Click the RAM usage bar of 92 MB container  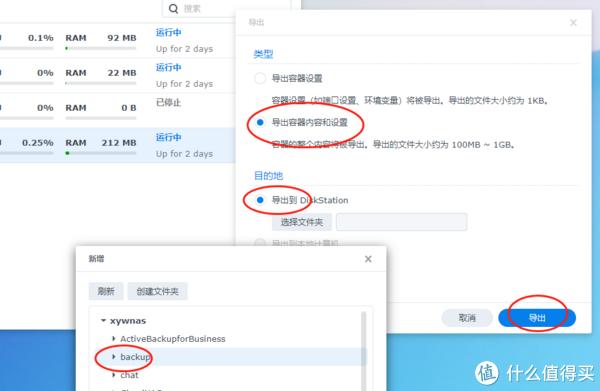point(101,48)
